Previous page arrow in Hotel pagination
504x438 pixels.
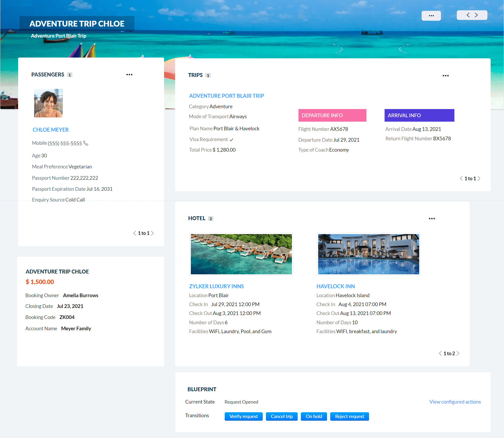point(440,353)
